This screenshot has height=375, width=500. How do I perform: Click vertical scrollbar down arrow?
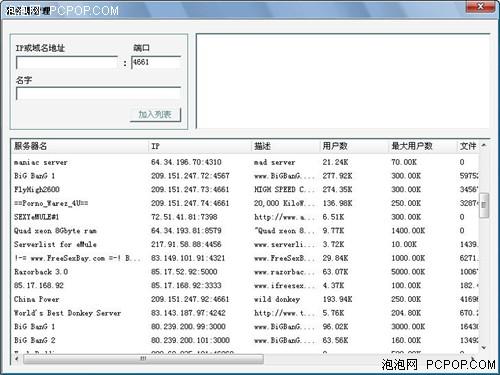point(484,348)
